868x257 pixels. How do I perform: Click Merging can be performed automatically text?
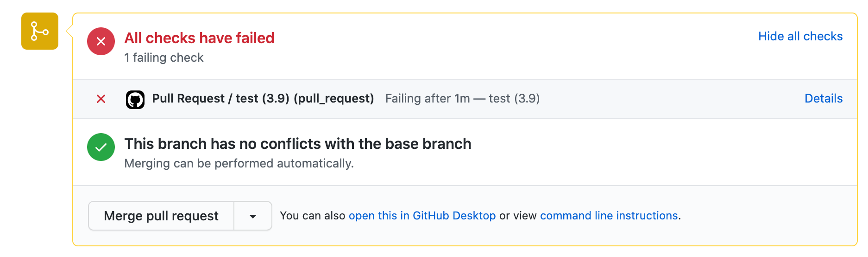(x=239, y=163)
